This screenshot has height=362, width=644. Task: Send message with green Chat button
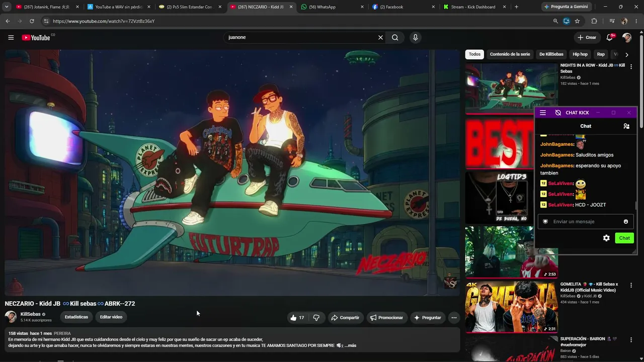(x=624, y=238)
